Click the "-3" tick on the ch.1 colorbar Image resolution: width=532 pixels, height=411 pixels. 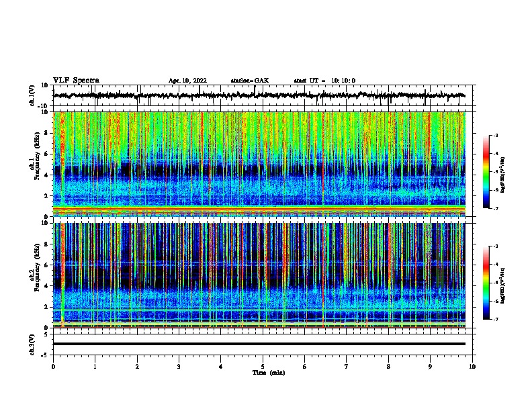pos(496,136)
